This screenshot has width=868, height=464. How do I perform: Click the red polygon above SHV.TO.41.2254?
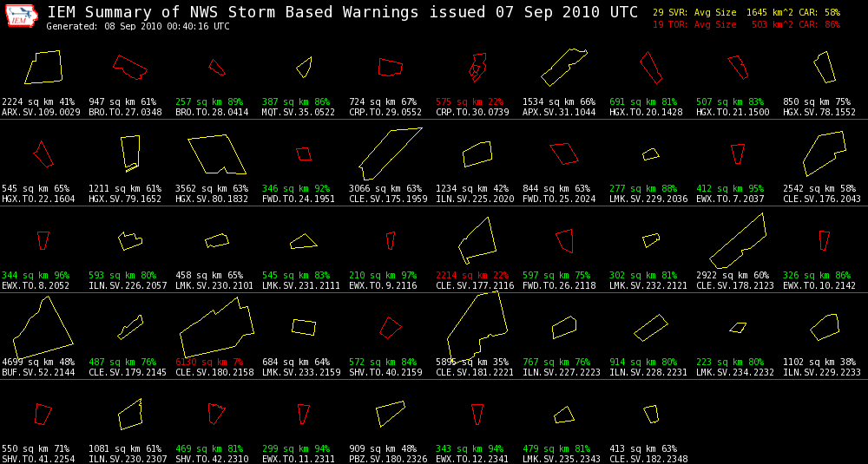click(x=43, y=415)
